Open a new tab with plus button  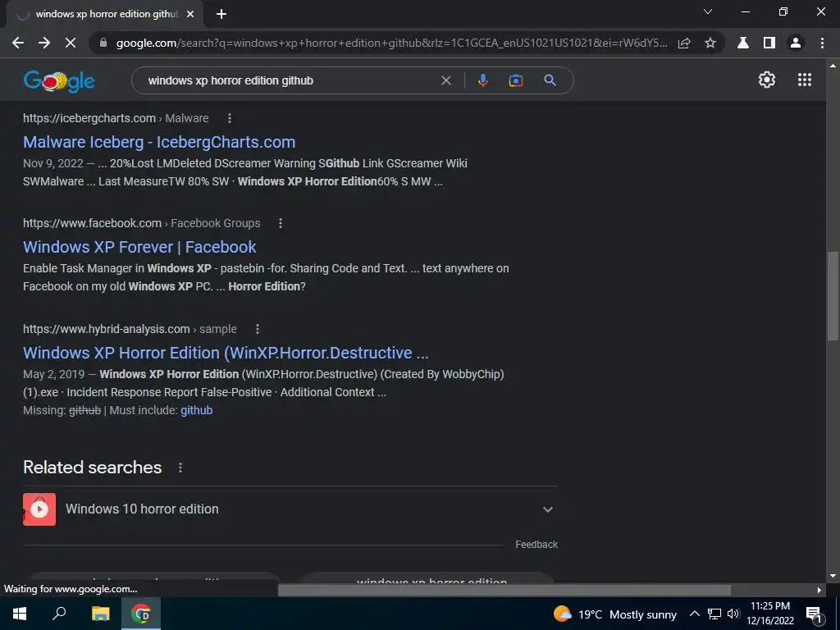click(221, 14)
